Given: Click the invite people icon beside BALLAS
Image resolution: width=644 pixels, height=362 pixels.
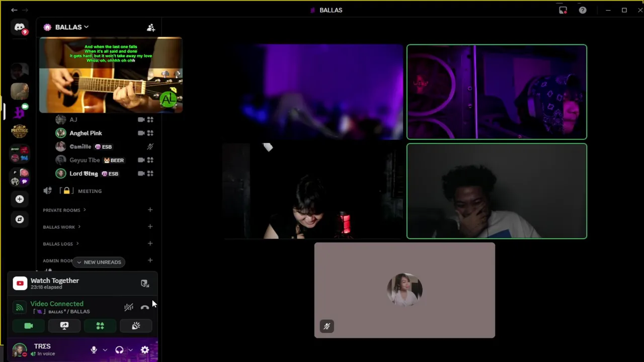Looking at the screenshot, I should pos(150,28).
